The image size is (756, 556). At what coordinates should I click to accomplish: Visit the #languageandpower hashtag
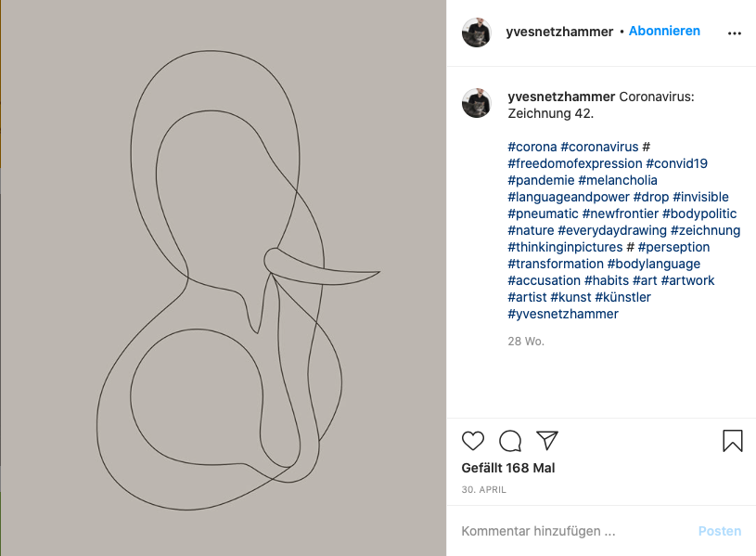point(569,197)
